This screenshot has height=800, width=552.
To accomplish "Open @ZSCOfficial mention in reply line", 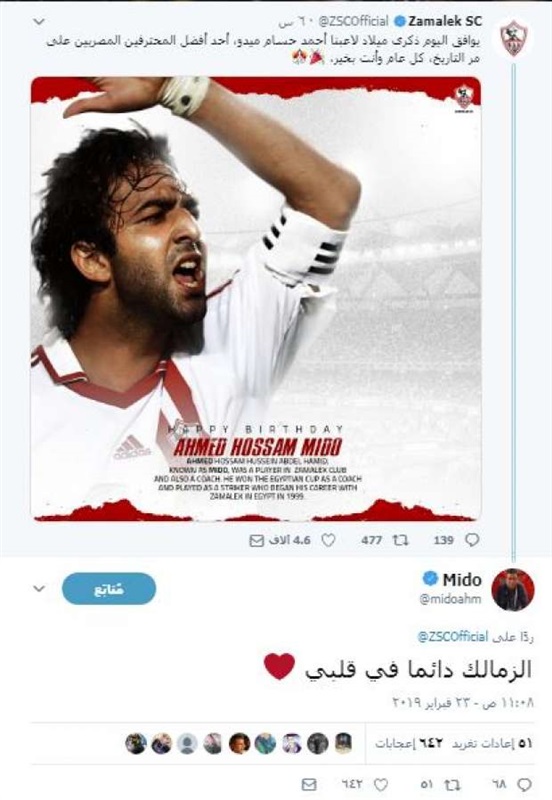I will (x=453, y=636).
